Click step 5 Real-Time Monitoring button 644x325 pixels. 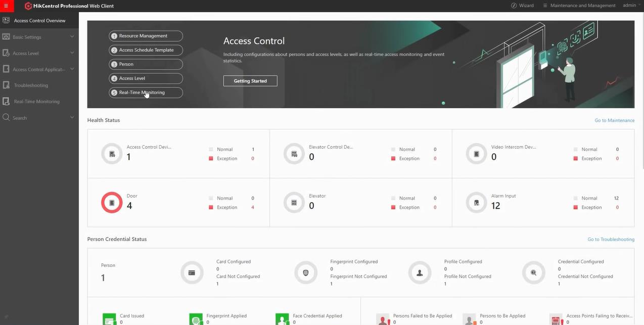click(146, 92)
